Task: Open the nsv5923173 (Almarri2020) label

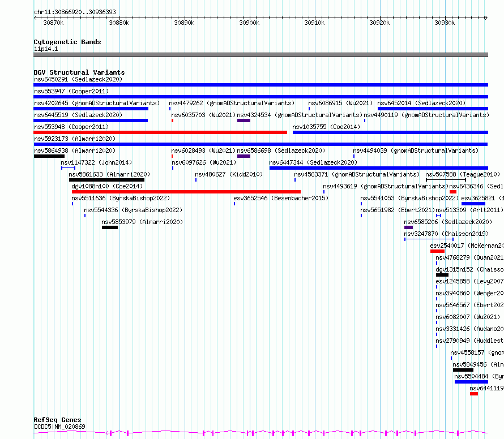Action: 75,139
